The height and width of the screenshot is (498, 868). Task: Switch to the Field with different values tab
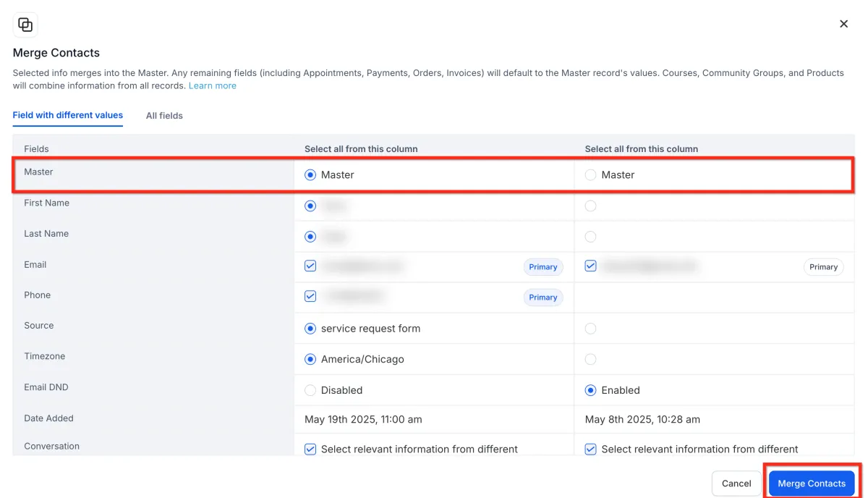point(67,115)
